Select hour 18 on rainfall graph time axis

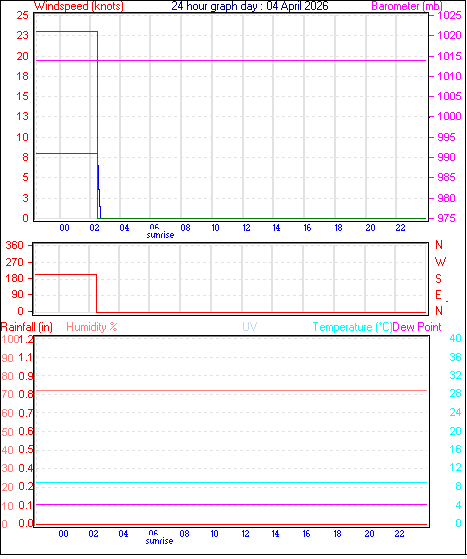tap(337, 534)
